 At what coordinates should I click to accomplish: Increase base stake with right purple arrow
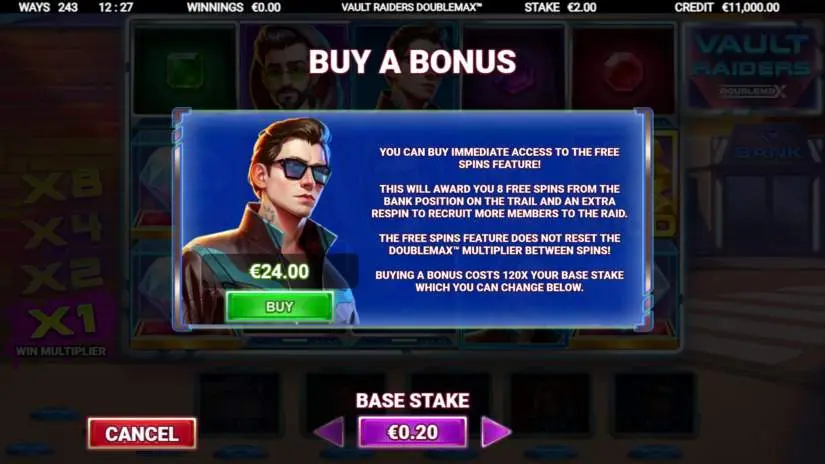tap(495, 432)
